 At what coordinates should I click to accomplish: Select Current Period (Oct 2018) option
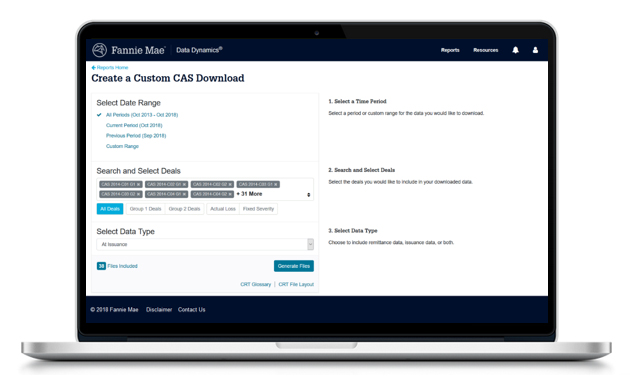click(x=134, y=125)
